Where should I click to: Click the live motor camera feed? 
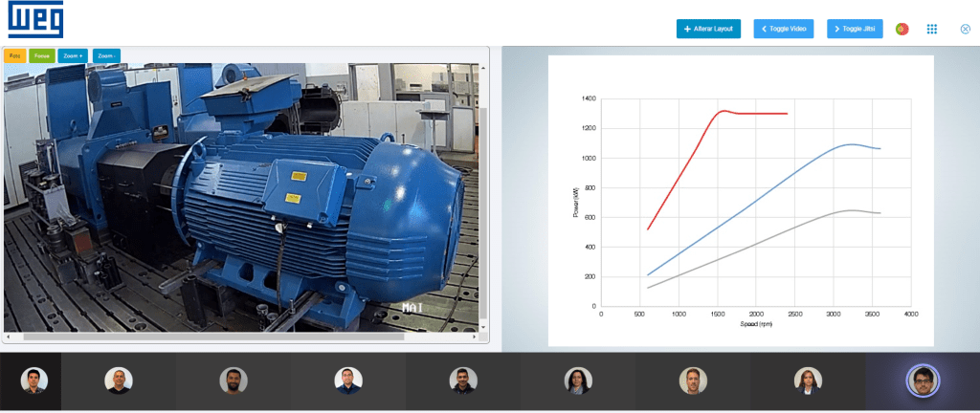[x=239, y=191]
